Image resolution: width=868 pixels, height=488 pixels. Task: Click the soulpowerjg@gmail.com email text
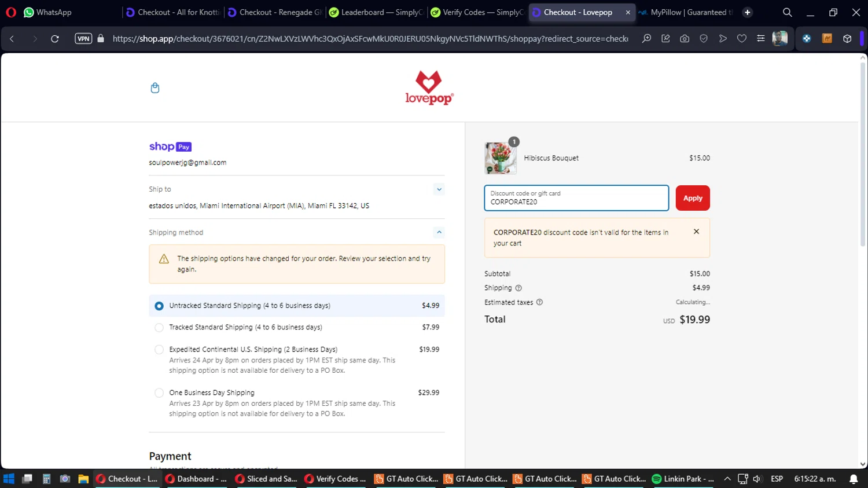pyautogui.click(x=187, y=163)
